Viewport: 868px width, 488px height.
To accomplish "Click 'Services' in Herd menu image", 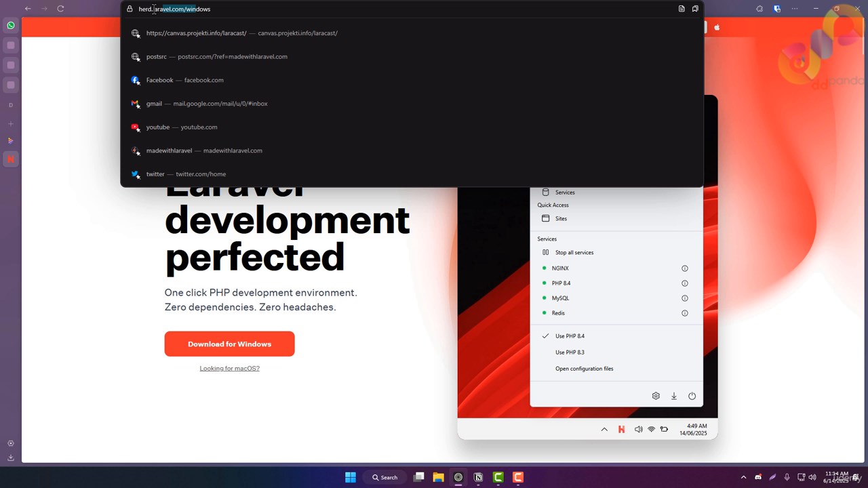I will [x=564, y=192].
